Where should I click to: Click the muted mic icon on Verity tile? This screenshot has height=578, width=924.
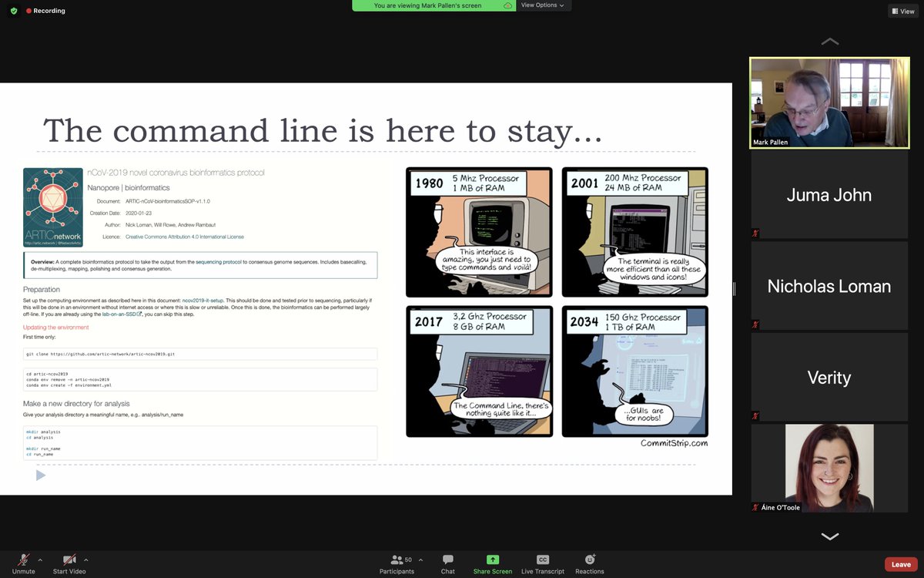755,415
